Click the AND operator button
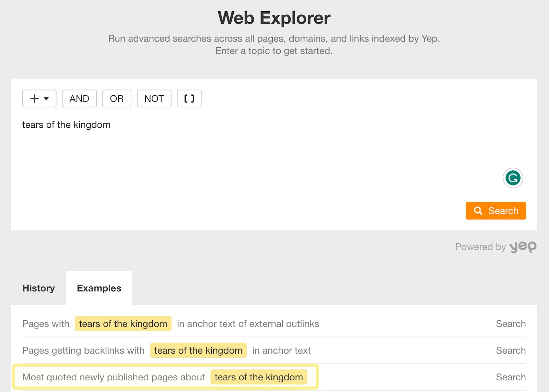 [x=79, y=98]
